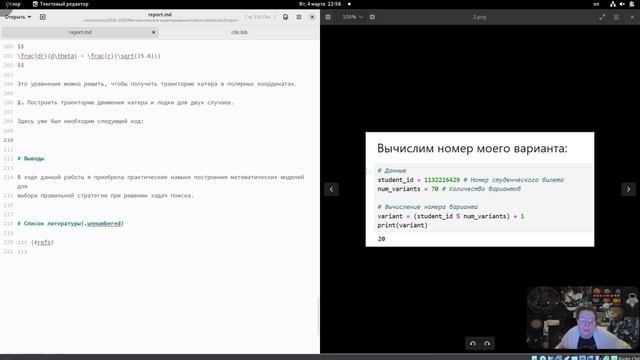
Task: Zoom in the image viewer with the plus icon
Action: 372,17
